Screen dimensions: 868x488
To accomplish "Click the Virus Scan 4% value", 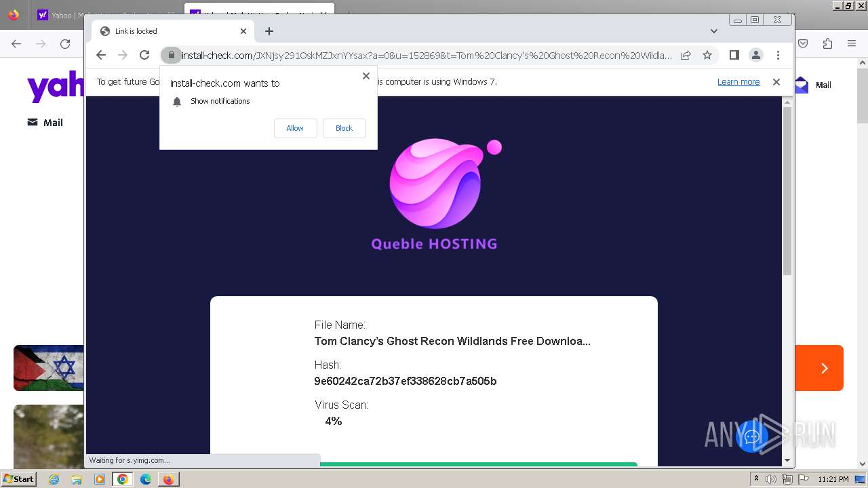I will (334, 422).
